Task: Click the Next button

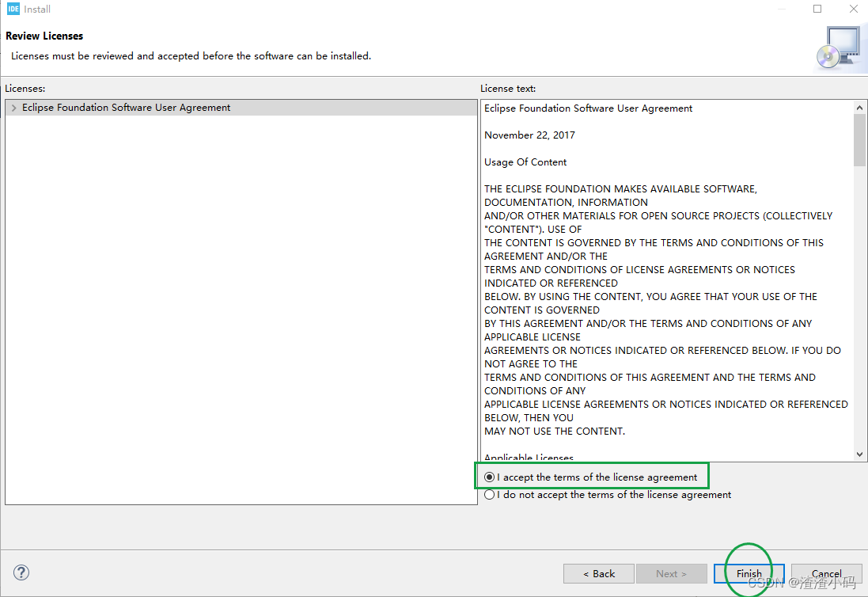Action: point(672,574)
